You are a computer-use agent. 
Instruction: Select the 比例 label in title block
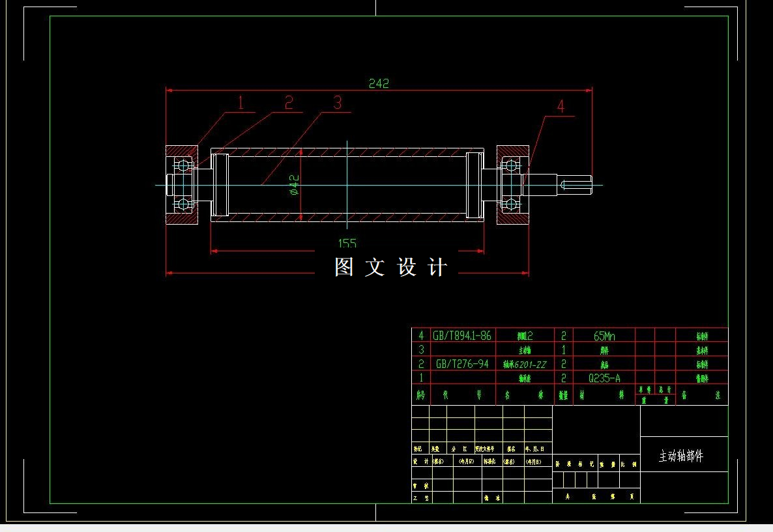(628, 464)
